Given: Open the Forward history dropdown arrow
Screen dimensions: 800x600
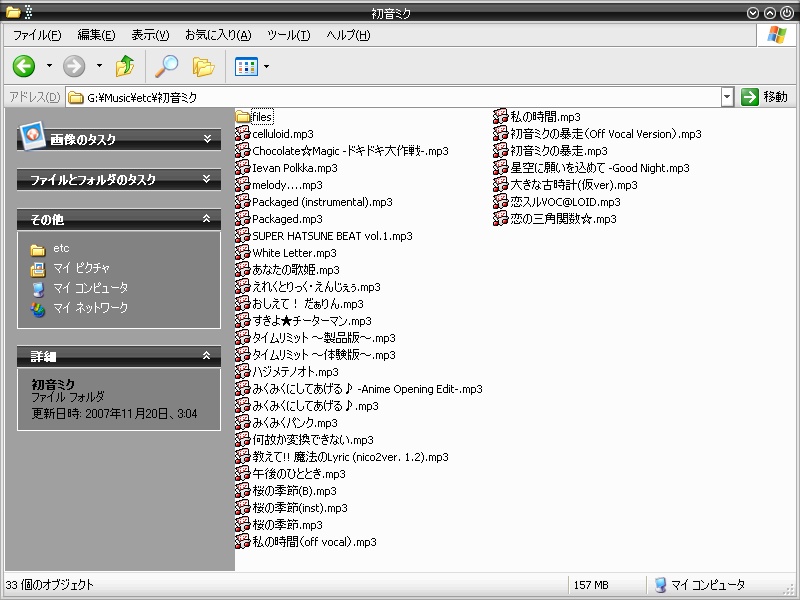Looking at the screenshot, I should 99,66.
